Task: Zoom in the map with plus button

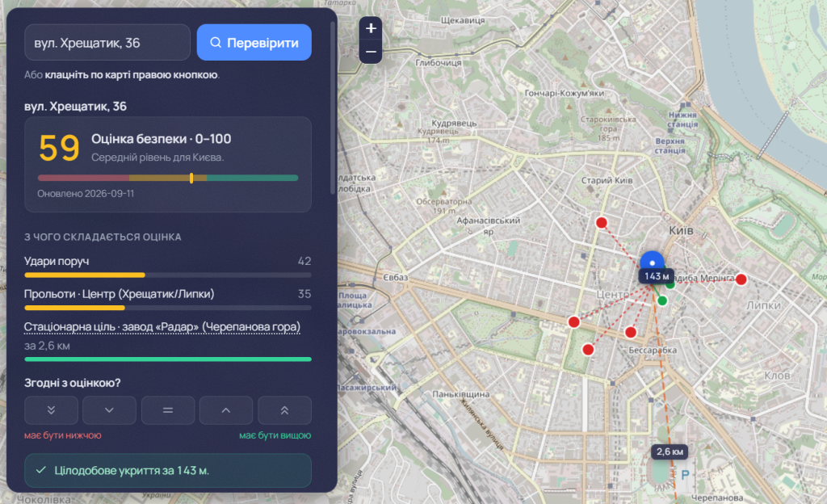Action: point(371,28)
